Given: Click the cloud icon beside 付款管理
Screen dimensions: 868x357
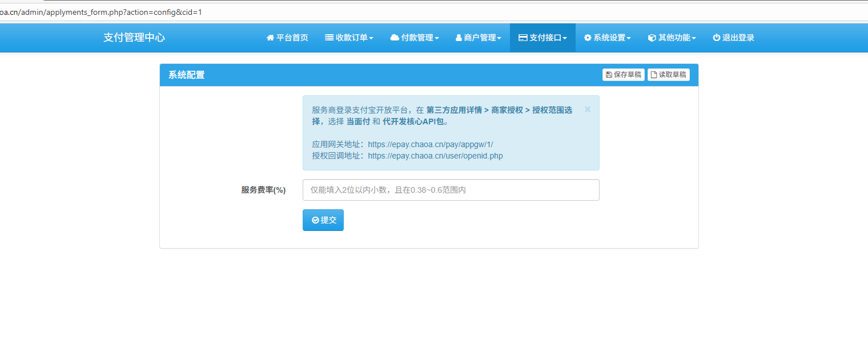Looking at the screenshot, I should pos(395,38).
